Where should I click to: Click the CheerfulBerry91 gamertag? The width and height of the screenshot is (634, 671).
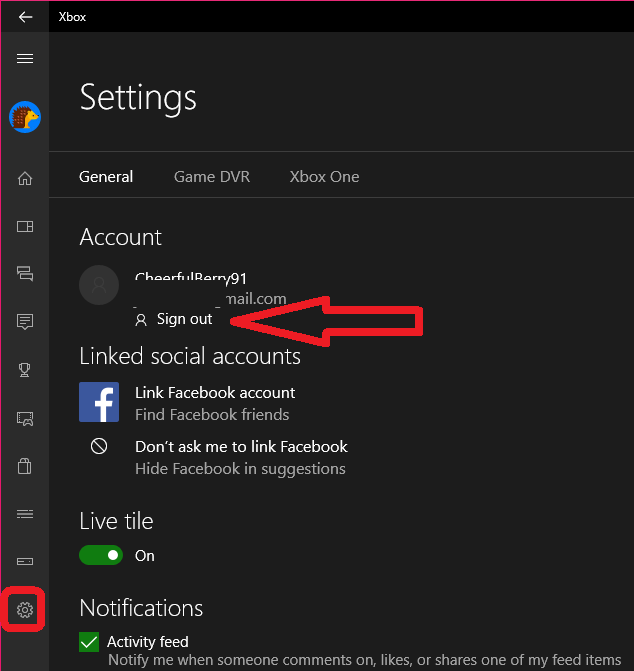point(191,278)
